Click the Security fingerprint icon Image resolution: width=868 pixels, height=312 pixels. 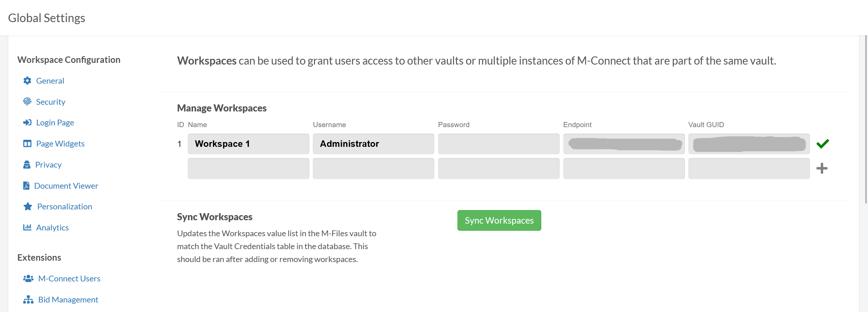click(x=27, y=102)
